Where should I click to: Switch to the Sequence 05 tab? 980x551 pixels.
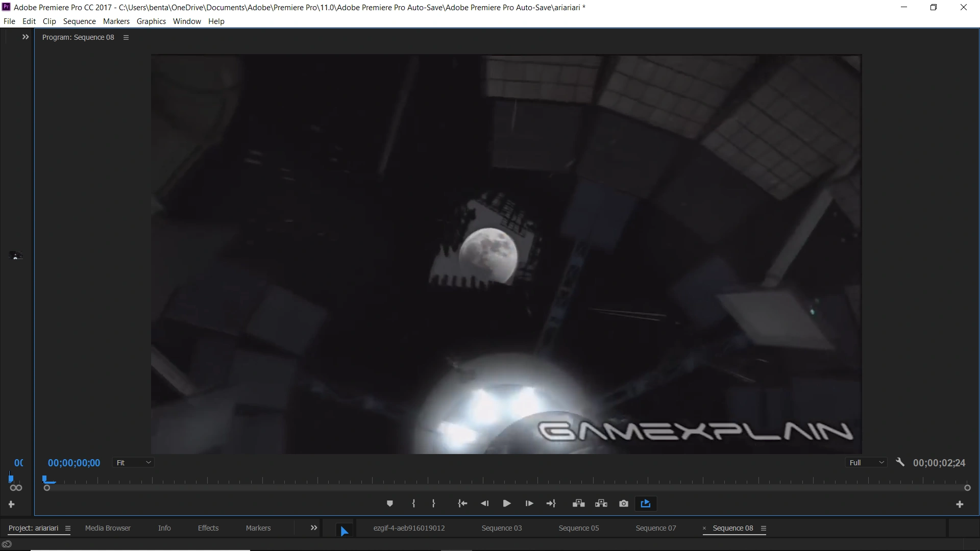[578, 528]
